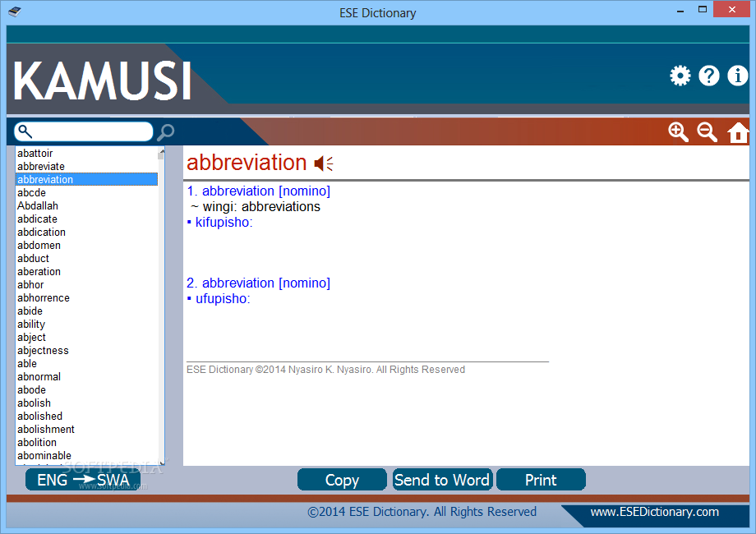Click the word list scroll down arrow

click(162, 463)
